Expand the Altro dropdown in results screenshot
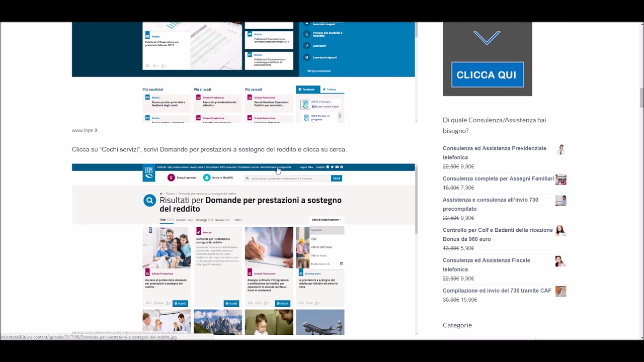This screenshot has height=362, width=644. [x=238, y=220]
